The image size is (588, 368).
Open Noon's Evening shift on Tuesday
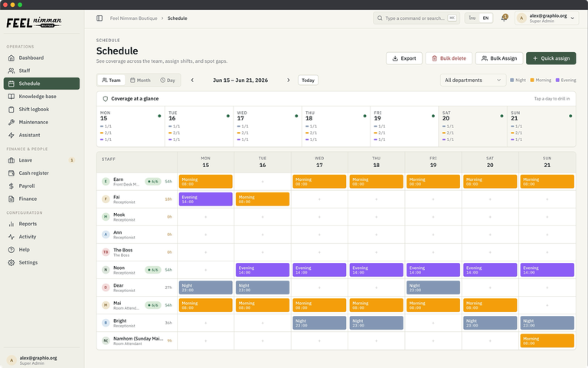pyautogui.click(x=263, y=270)
